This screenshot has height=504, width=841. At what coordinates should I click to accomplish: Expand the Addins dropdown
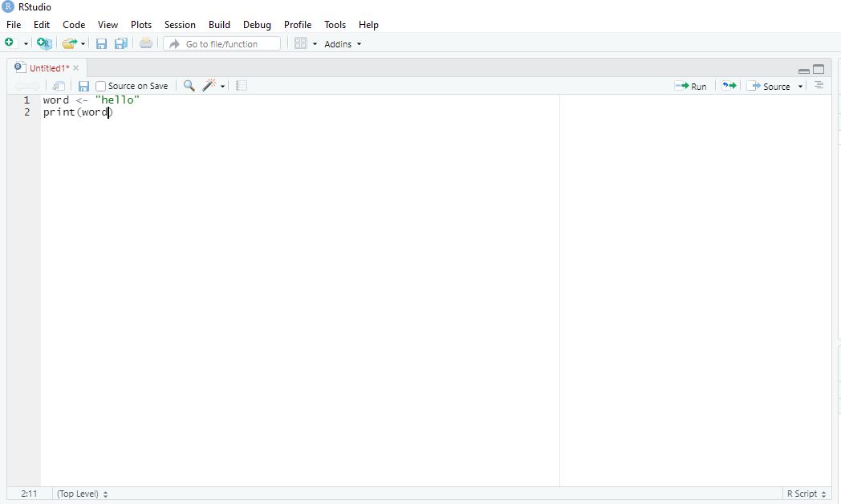click(x=343, y=44)
